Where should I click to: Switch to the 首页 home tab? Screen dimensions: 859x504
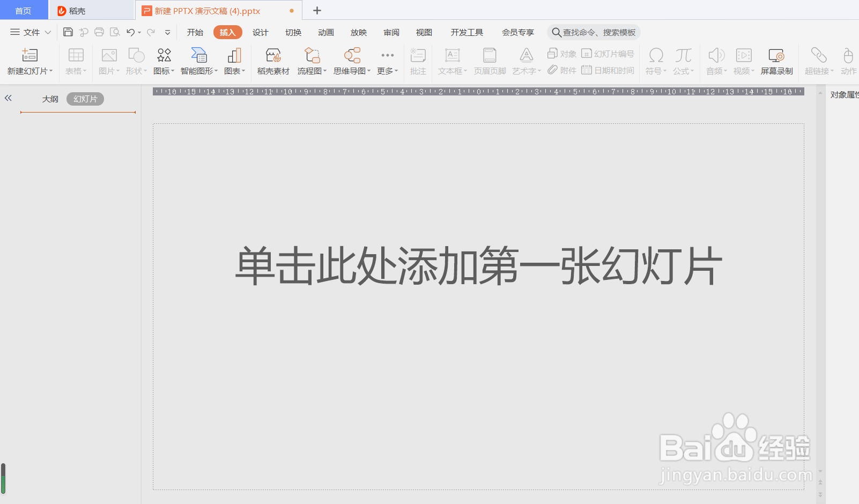[x=24, y=11]
